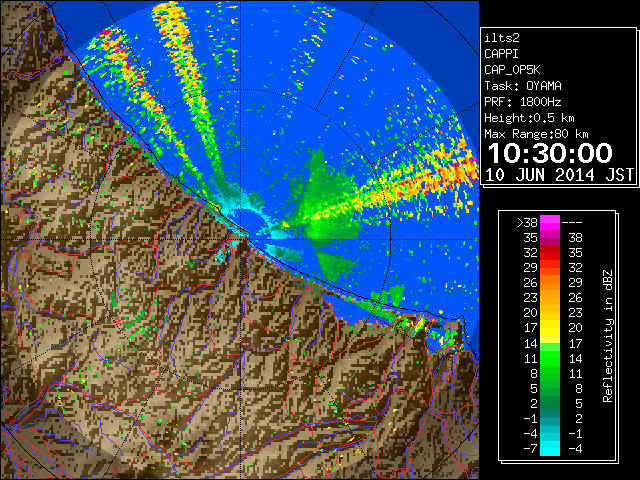Click the "10:30:00" timestamp
The width and height of the screenshot is (640, 480).
[550, 153]
